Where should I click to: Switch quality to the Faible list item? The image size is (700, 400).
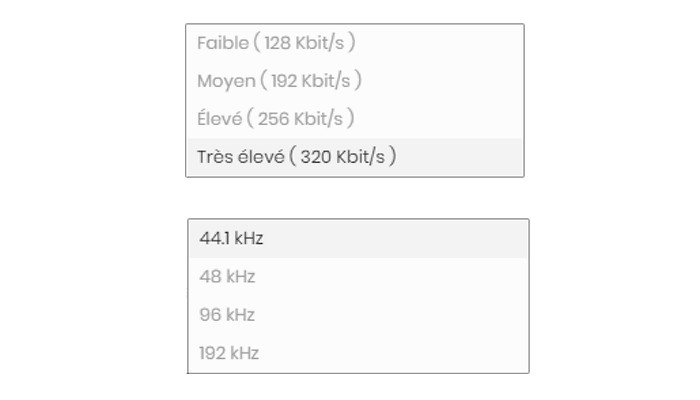(x=277, y=43)
